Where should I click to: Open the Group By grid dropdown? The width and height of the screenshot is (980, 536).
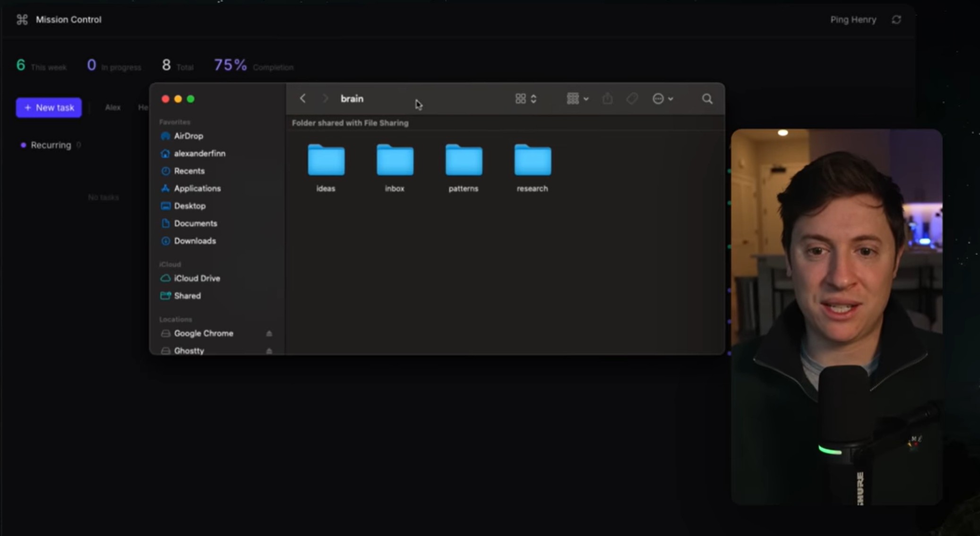[577, 99]
